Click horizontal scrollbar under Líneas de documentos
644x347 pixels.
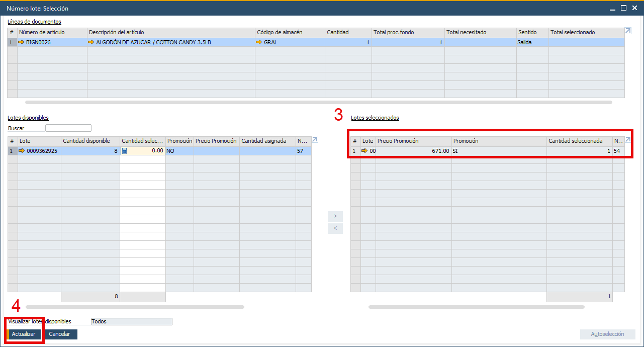tap(319, 102)
